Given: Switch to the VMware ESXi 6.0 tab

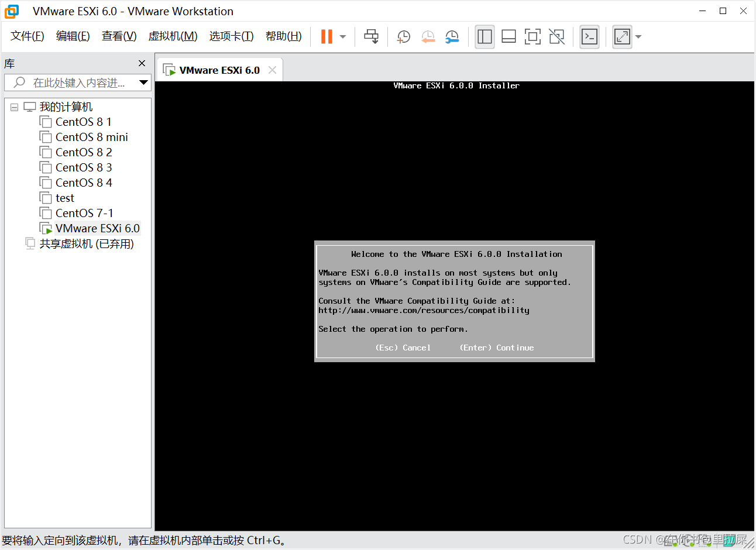Looking at the screenshot, I should 219,70.
